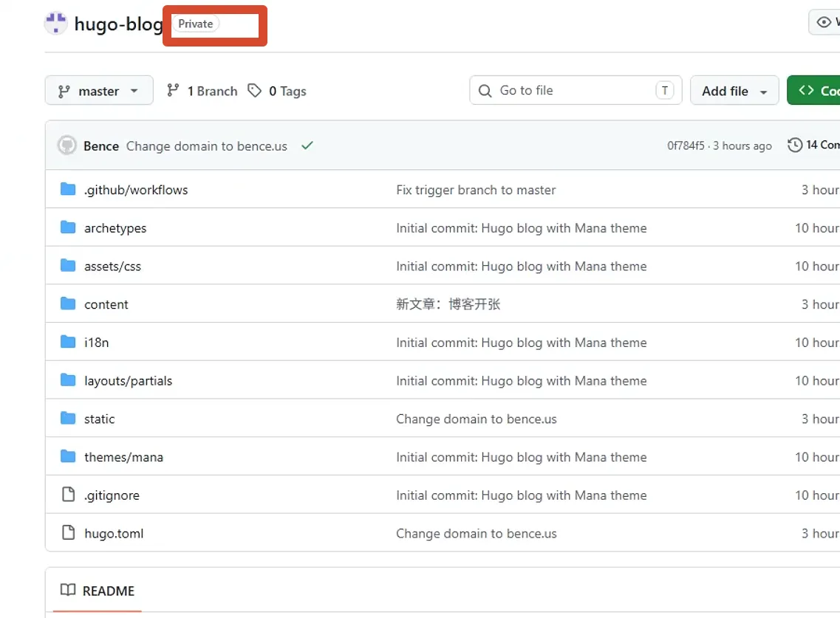Click Bence's commit author avatar
Image resolution: width=840 pixels, height=618 pixels.
pos(67,145)
